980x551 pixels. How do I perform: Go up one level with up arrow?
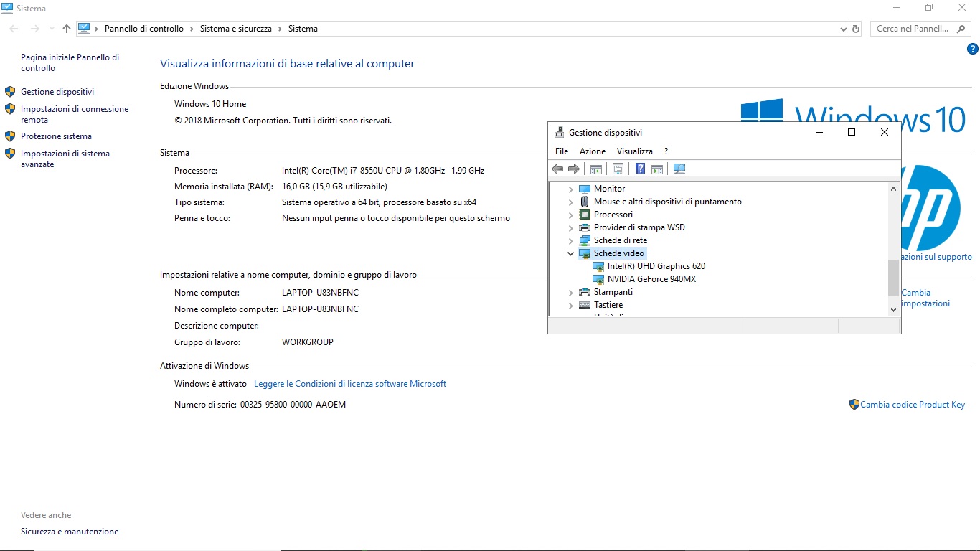[x=67, y=29]
